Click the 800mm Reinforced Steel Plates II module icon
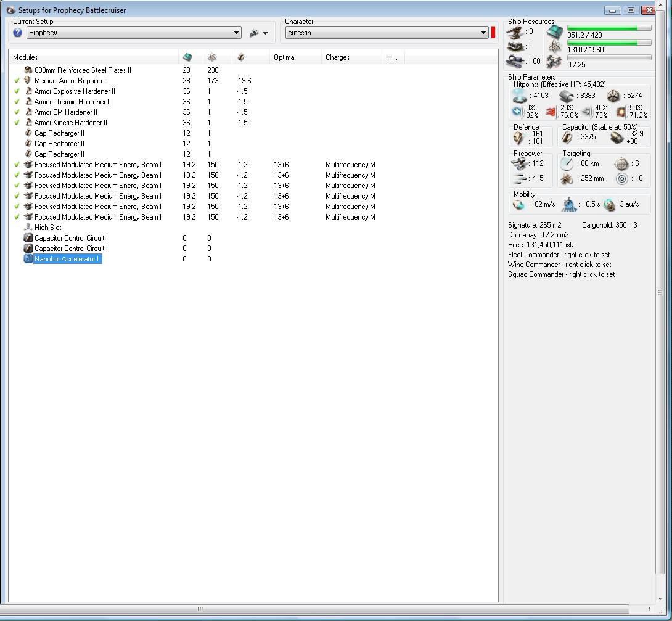Screen dimensions: 672x621 click(28, 70)
